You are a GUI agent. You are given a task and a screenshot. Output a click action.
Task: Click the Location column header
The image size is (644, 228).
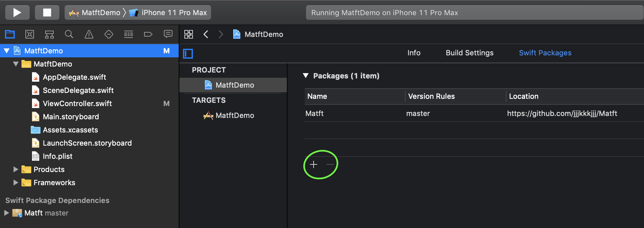(x=575, y=97)
